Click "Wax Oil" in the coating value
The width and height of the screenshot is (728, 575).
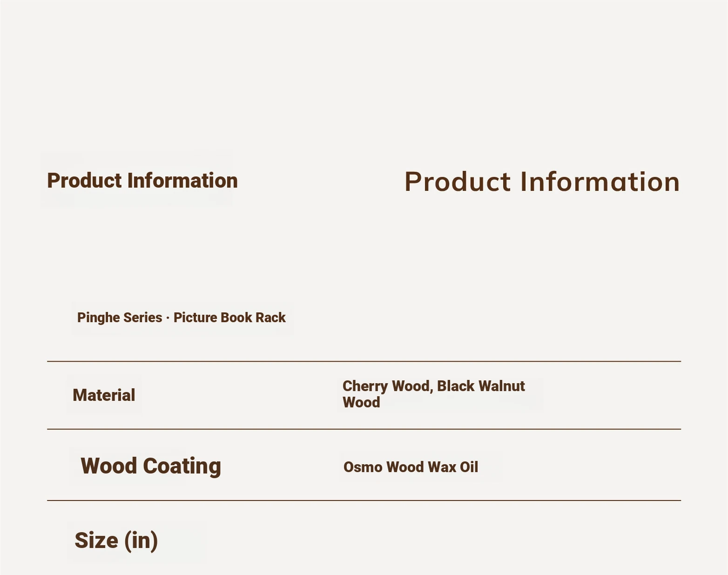(x=453, y=467)
